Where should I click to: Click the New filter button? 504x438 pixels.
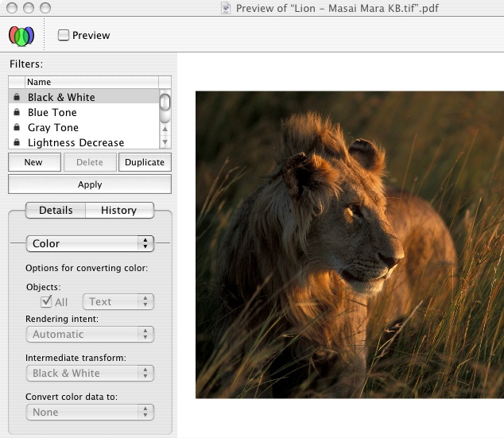click(x=33, y=162)
